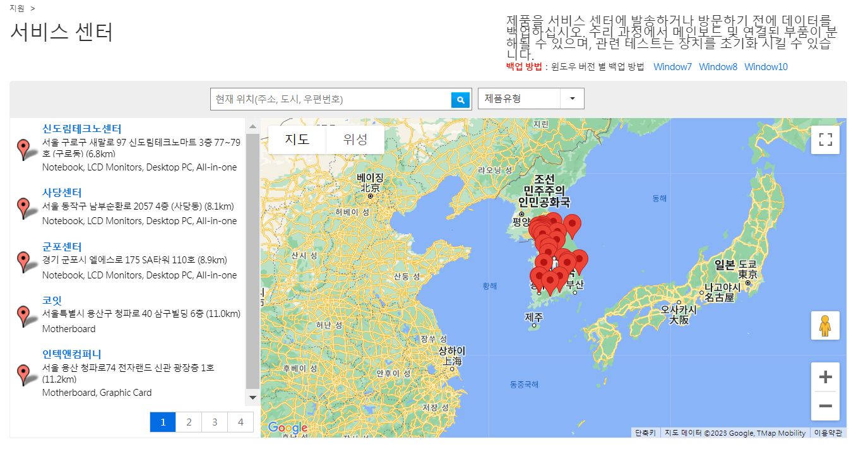The image size is (868, 459).
Task: Go to results page 4
Action: (241, 422)
